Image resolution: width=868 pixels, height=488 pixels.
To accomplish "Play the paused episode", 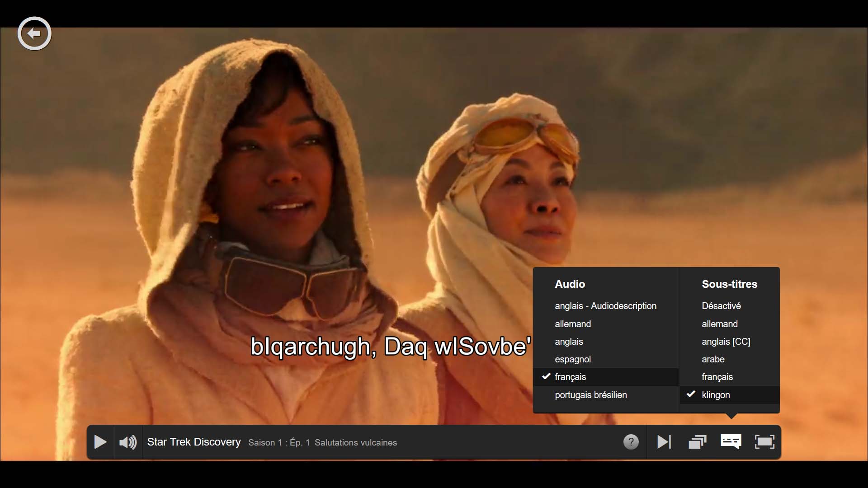I will pos(100,442).
